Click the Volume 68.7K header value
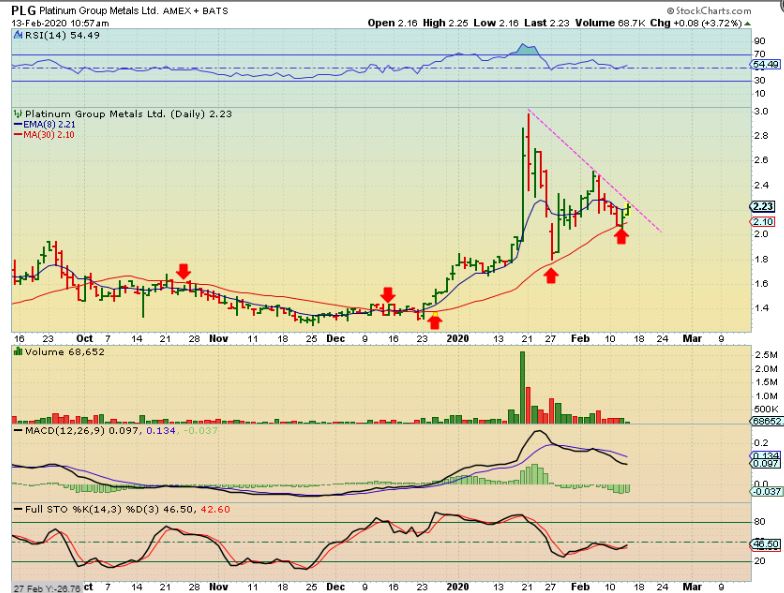The height and width of the screenshot is (593, 784). coord(610,23)
